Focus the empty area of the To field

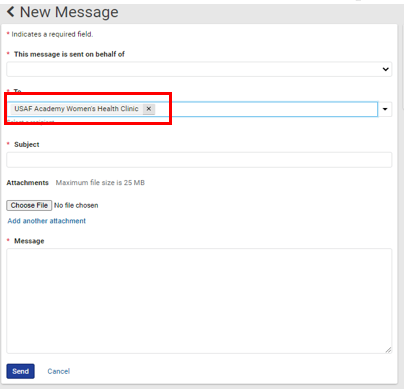pyautogui.click(x=266, y=109)
